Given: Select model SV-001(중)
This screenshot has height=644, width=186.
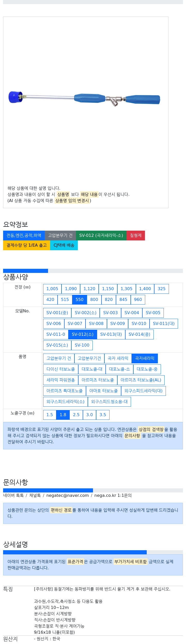Looking at the screenshot, I should tap(57, 313).
